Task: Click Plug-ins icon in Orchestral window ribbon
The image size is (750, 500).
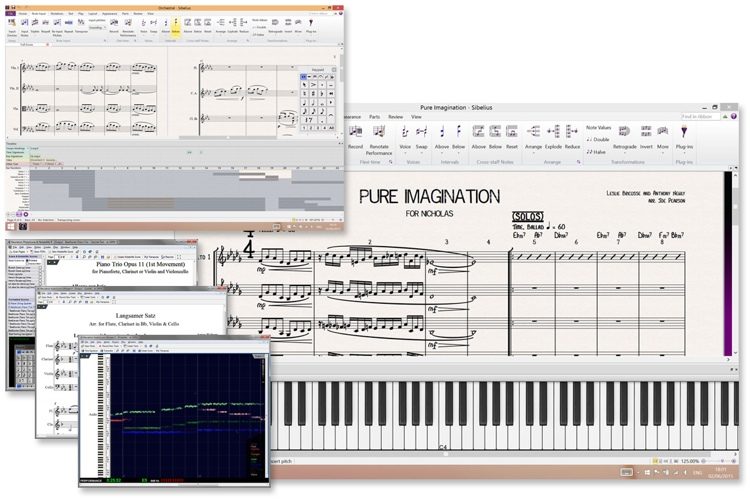Action: coord(311,22)
